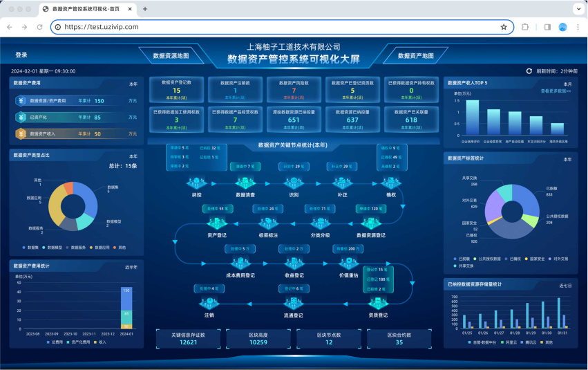588x370 pixels.
Task: Toggle 总费用 legend in cost chart
Action: coord(55,342)
